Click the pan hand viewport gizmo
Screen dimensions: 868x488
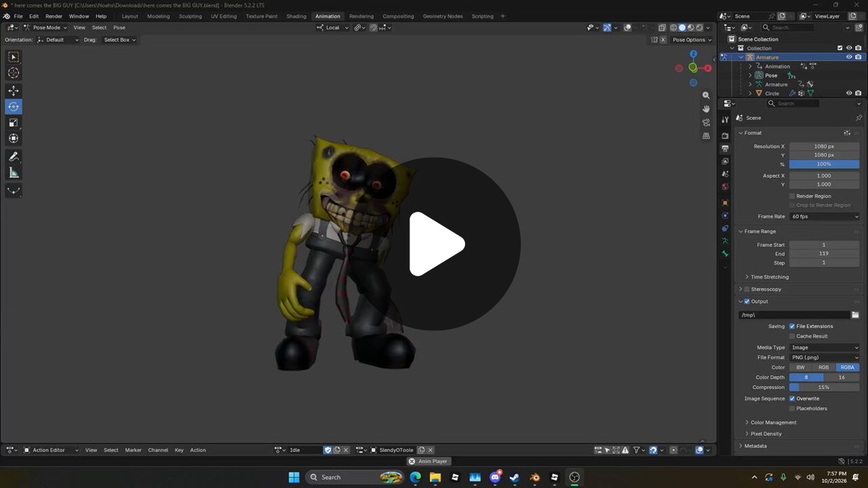point(706,108)
